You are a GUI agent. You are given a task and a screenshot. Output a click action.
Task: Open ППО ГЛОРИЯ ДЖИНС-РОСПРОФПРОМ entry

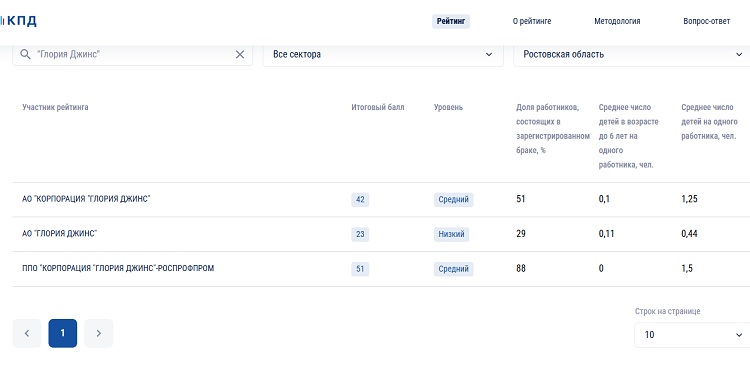pyautogui.click(x=118, y=268)
